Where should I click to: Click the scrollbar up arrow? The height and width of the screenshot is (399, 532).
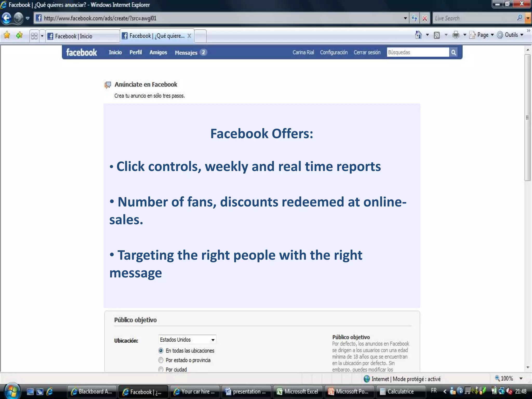[x=528, y=49]
